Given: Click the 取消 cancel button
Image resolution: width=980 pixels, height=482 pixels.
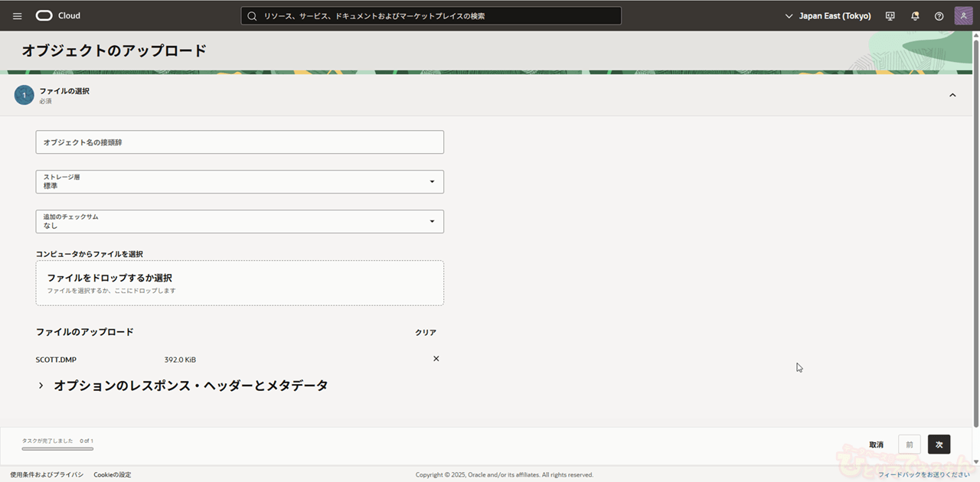Looking at the screenshot, I should point(876,445).
